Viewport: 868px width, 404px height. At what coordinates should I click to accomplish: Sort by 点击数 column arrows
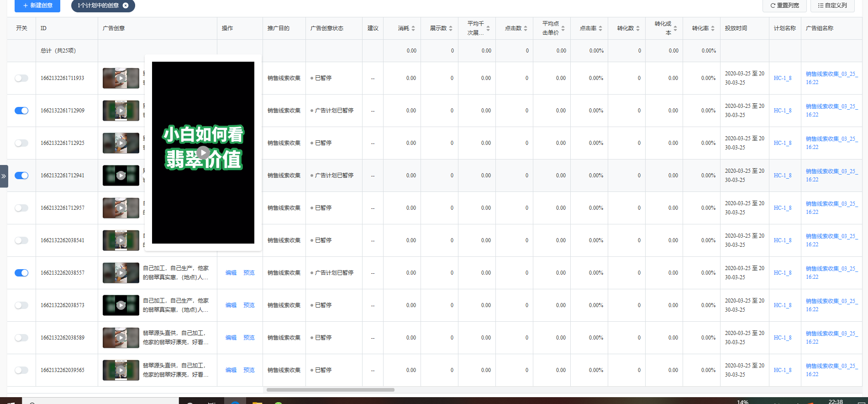pos(526,28)
